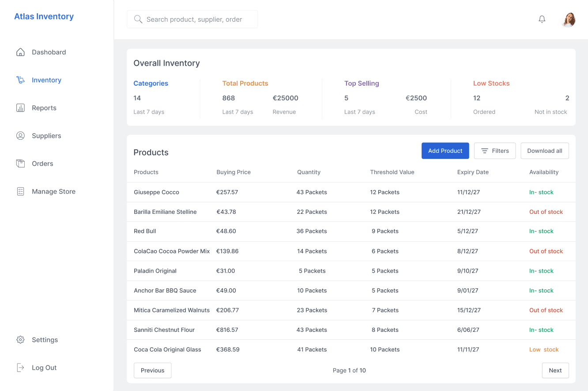Switch to the Reports menu item
Screen dimensions: 588x391
44,108
